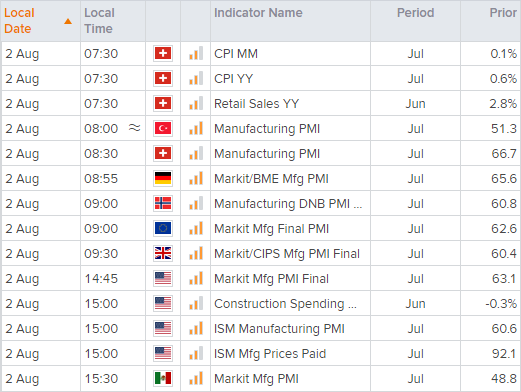Open the Construction Spending indicator
The image size is (521, 392).
coord(285,304)
